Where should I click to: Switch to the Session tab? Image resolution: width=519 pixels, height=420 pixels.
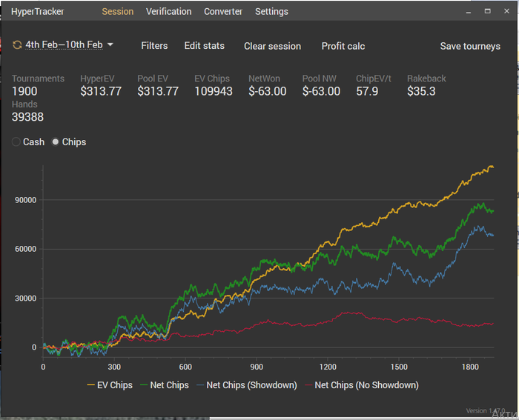118,12
